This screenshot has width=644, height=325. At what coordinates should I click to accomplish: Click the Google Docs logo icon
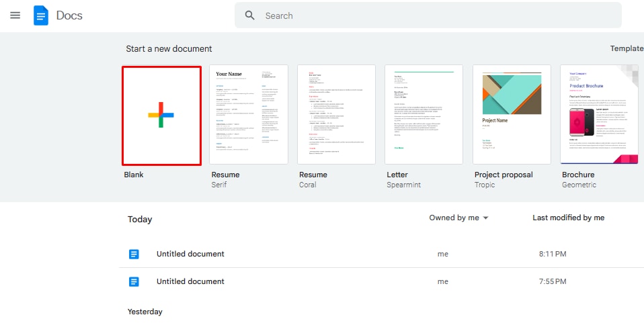pyautogui.click(x=41, y=15)
